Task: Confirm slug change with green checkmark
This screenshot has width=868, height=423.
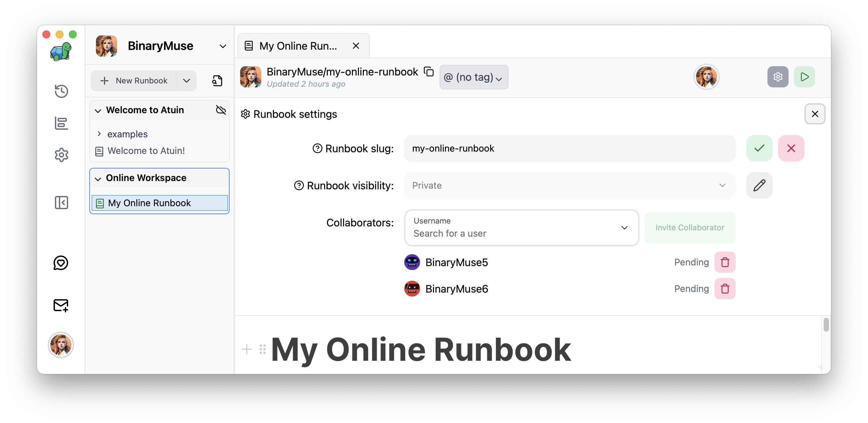Action: click(x=759, y=148)
